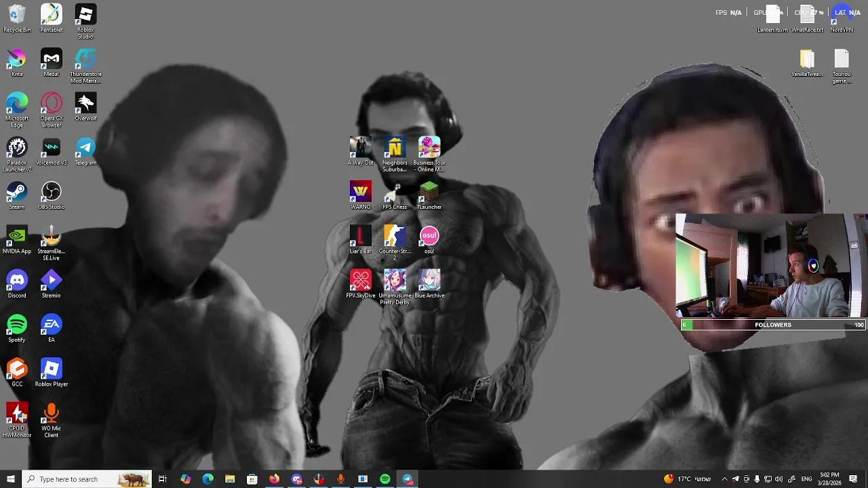Open Copilot from the taskbar
This screenshot has height=488, width=868.
tap(185, 479)
